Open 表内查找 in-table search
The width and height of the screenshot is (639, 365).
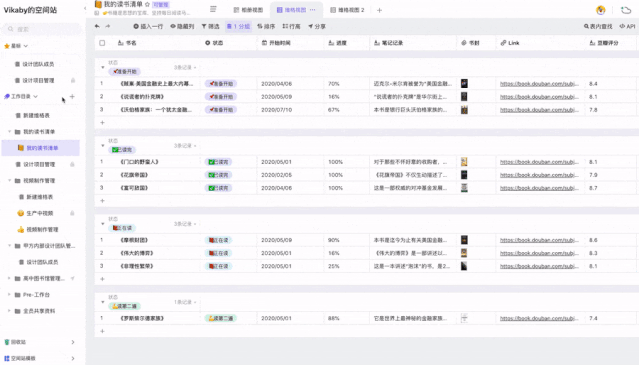598,26
